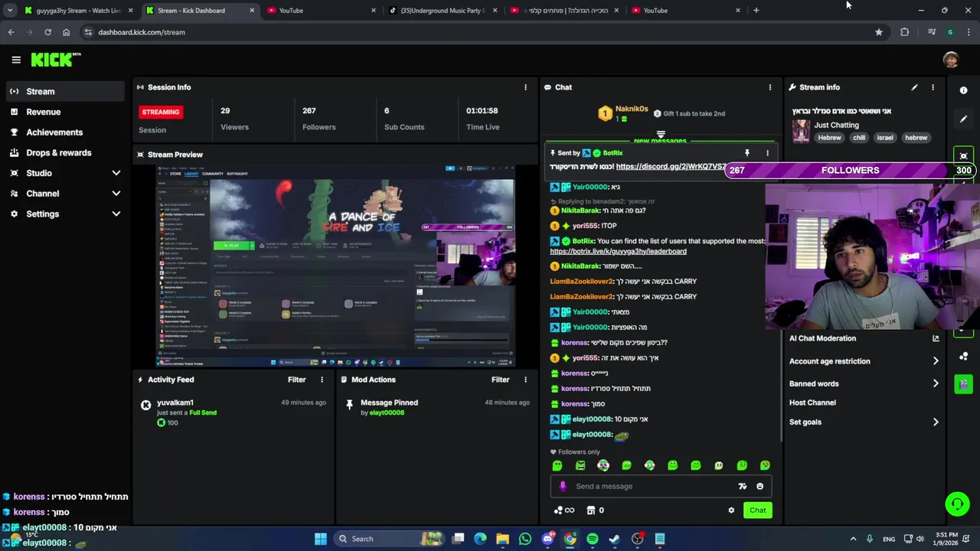Open WhatsApp from the taskbar
980x551 pixels.
(x=524, y=539)
